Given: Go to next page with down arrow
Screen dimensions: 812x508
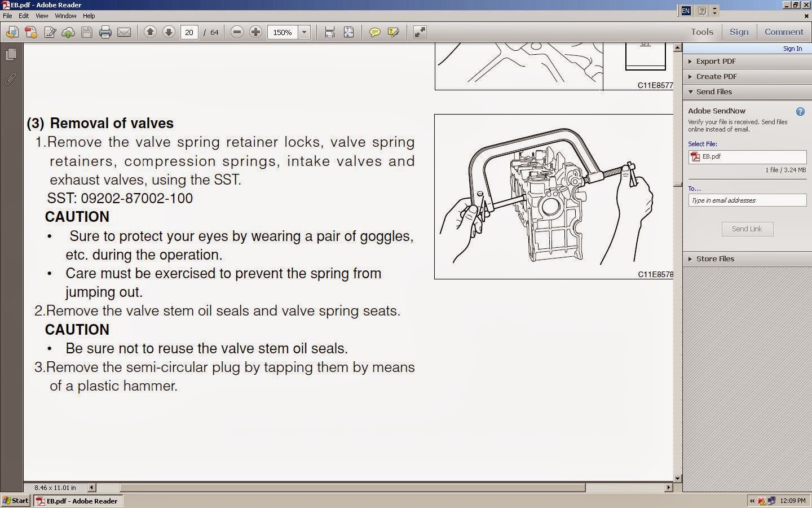Looking at the screenshot, I should coord(169,32).
